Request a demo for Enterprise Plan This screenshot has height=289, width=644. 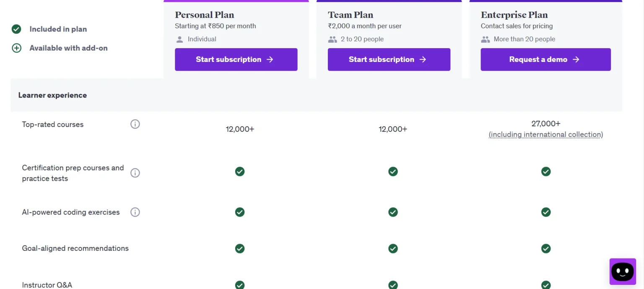(545, 59)
